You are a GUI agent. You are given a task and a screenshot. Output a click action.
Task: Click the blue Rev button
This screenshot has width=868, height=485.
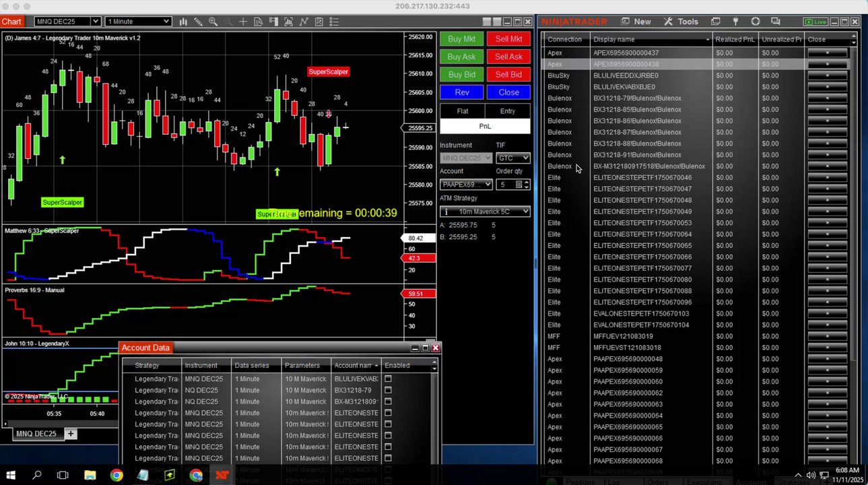(461, 92)
